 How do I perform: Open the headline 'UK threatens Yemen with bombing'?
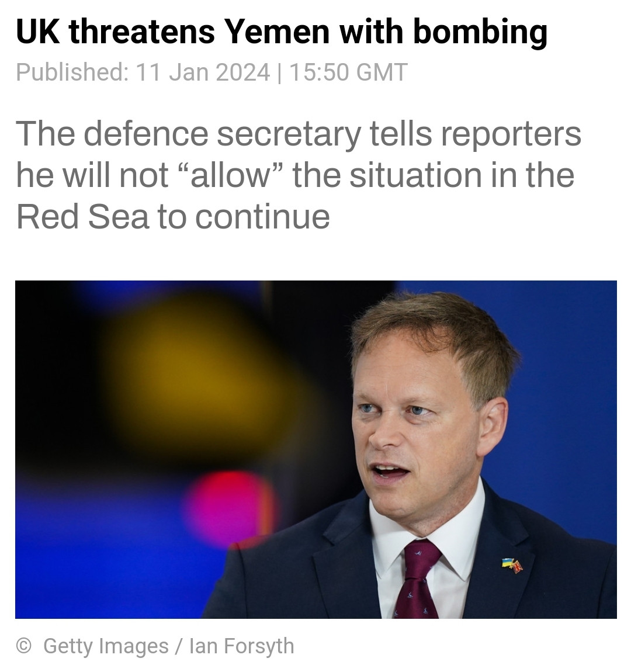[x=281, y=32]
